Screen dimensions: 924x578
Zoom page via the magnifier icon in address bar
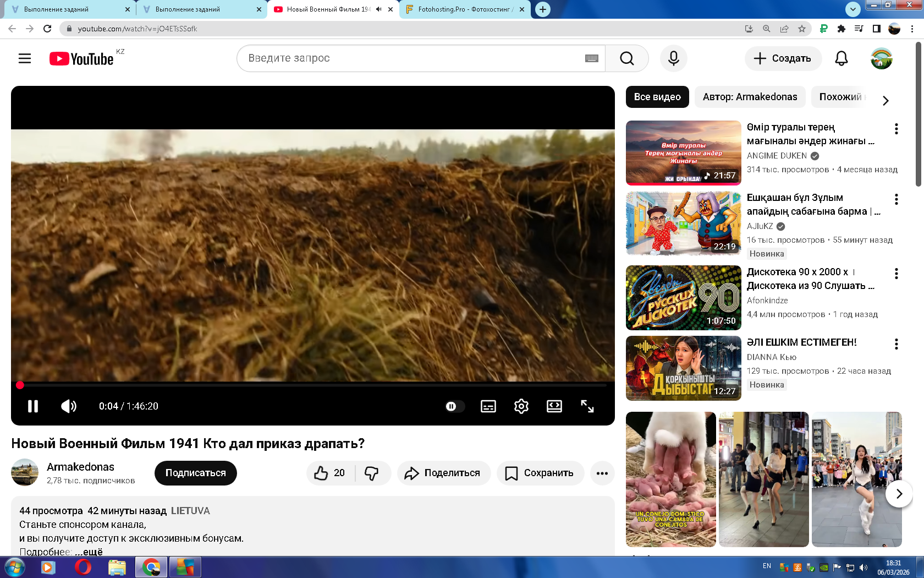[x=767, y=29]
